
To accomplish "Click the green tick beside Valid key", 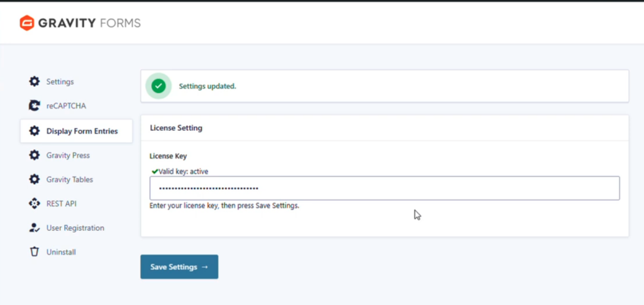I will point(155,171).
